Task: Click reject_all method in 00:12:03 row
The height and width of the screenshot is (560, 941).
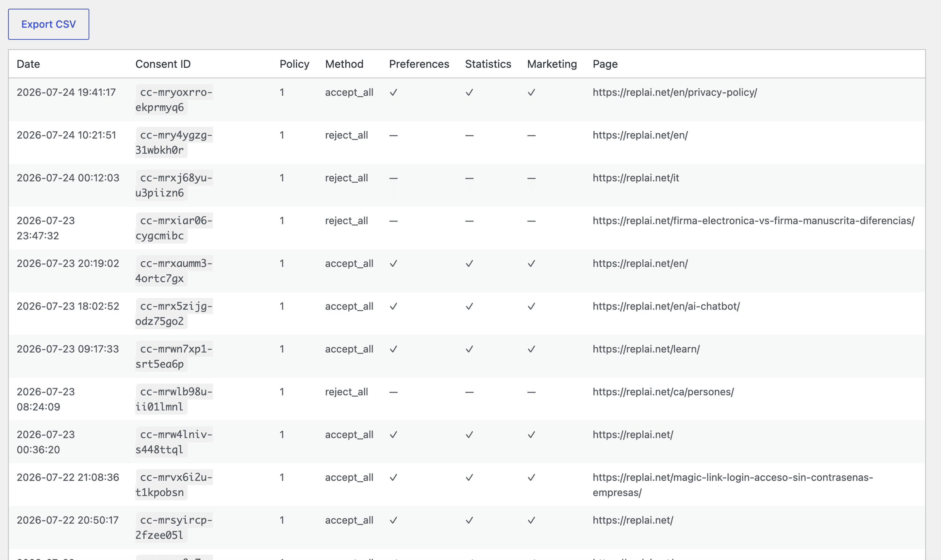Action: [346, 178]
